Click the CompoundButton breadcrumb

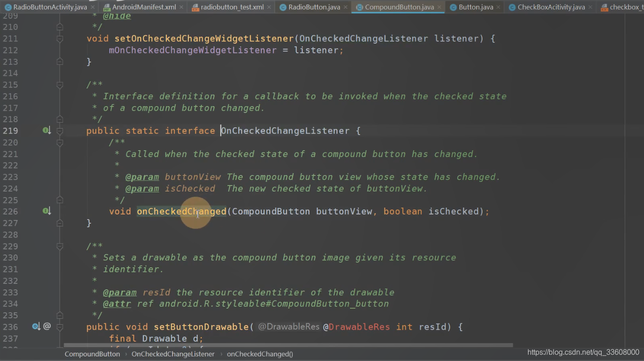coord(92,354)
